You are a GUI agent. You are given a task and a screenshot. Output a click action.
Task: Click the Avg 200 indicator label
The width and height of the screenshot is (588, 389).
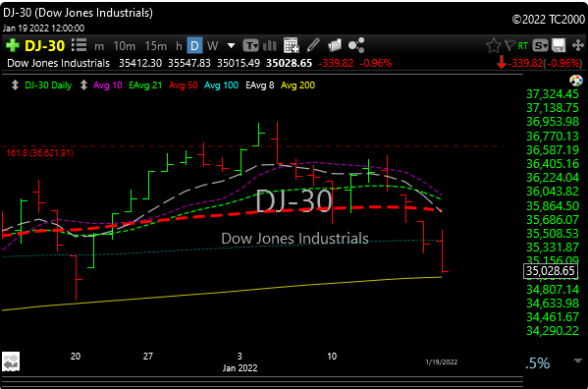[x=297, y=85]
